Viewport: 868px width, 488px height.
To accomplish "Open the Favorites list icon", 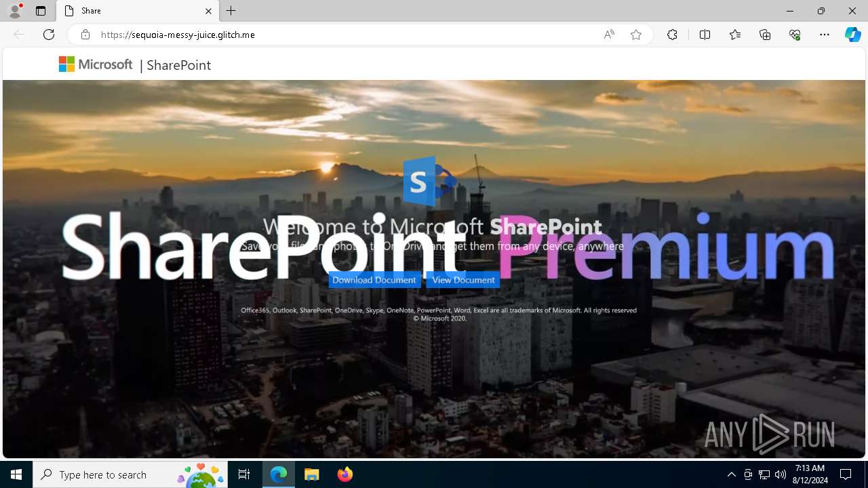I will (735, 35).
